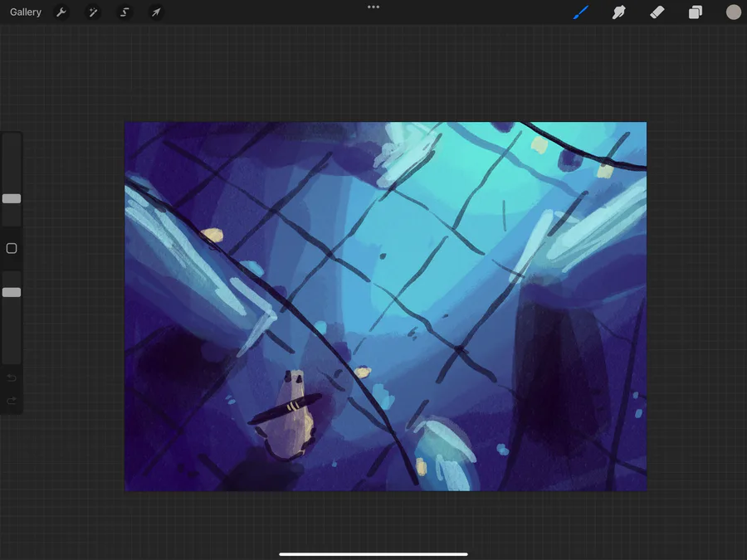Tap the three-dot menu at top center
Screen dimensions: 747x560
coord(373,7)
